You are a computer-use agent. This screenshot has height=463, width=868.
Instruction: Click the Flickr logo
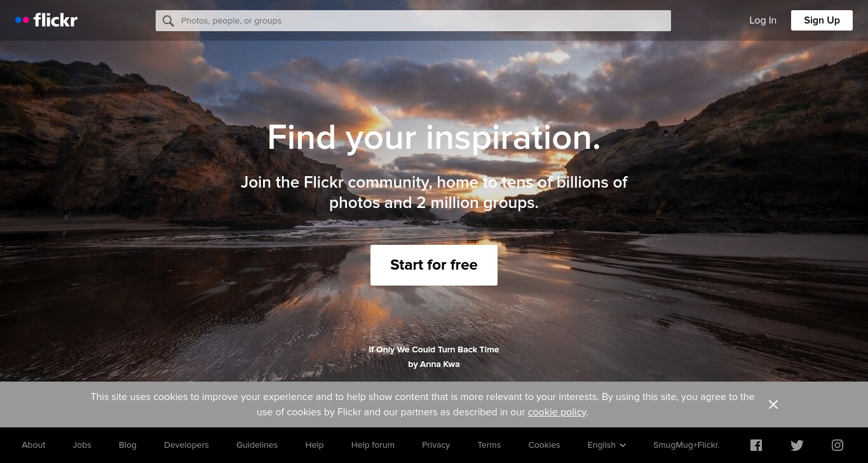tap(46, 20)
